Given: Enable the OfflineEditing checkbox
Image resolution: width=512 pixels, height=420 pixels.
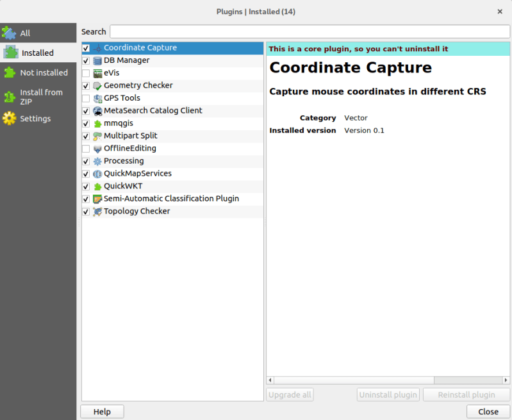Looking at the screenshot, I should tap(86, 149).
